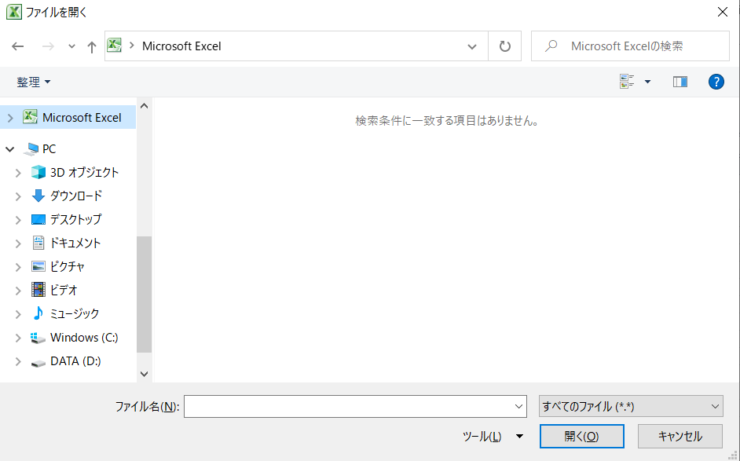This screenshot has height=461, width=740.
Task: Expand the ドキュメント folder chevron
Action: (x=18, y=243)
